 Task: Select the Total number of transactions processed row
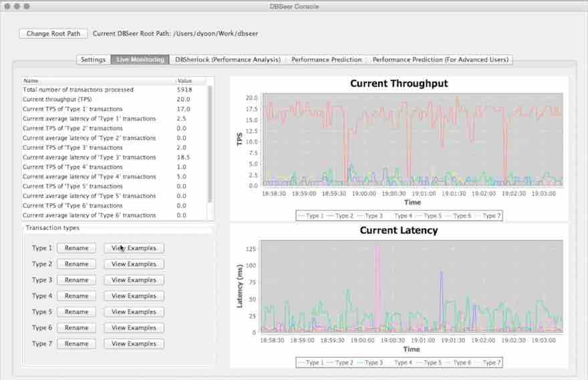(x=98, y=90)
